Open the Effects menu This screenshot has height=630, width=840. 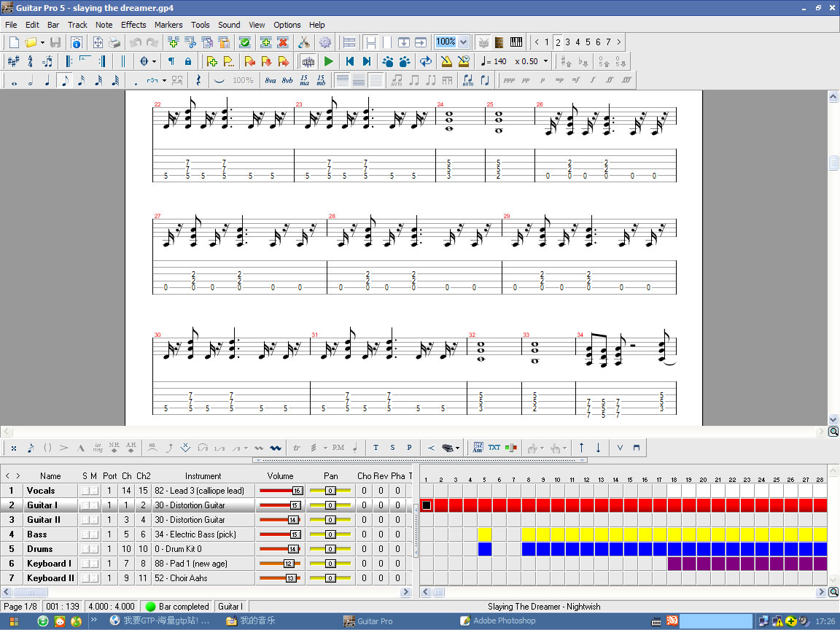(x=133, y=24)
